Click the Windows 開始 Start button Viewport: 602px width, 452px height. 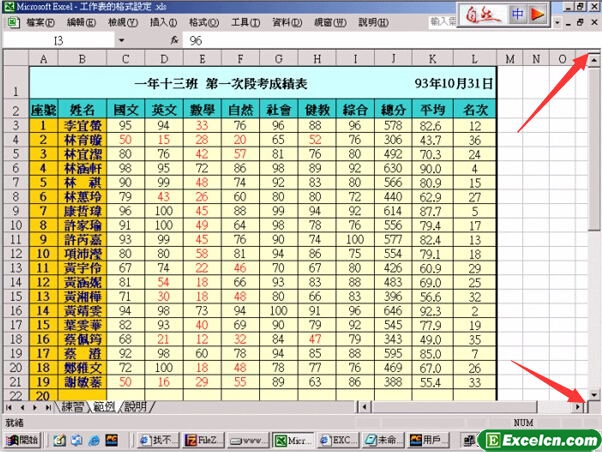point(22,439)
